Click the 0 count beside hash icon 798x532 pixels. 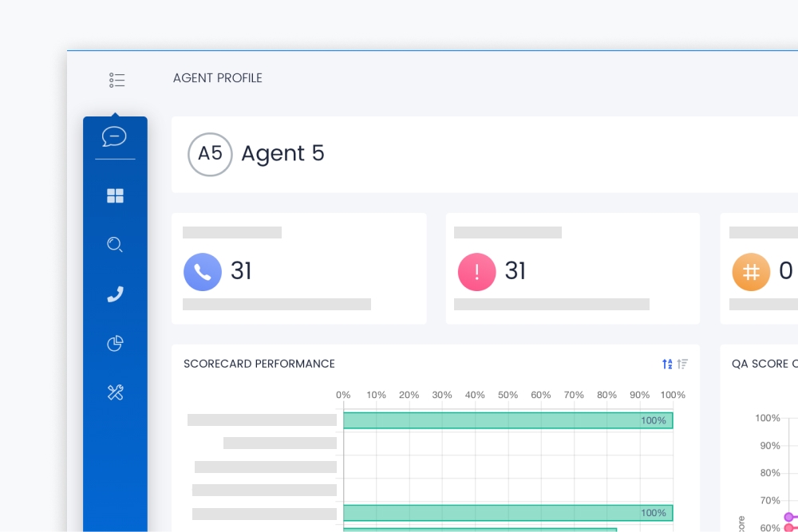[786, 270]
